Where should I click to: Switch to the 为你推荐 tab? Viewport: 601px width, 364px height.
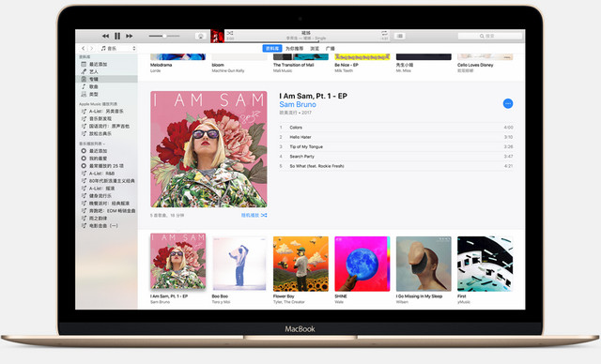coord(294,49)
